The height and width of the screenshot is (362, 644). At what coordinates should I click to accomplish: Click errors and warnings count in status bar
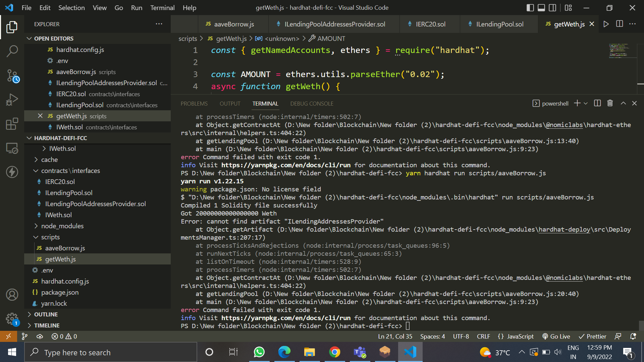coord(64,336)
